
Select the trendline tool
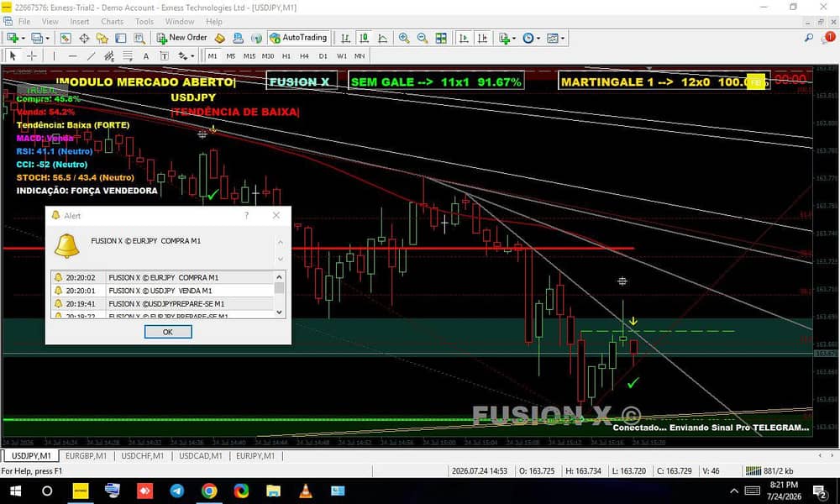tap(91, 55)
